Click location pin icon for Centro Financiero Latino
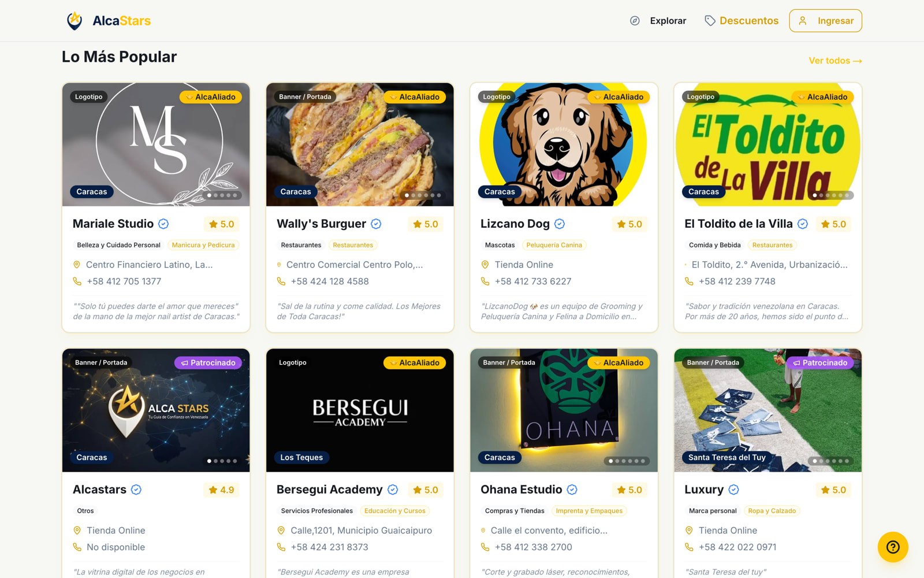Screen dimensions: 924x578 (76, 265)
